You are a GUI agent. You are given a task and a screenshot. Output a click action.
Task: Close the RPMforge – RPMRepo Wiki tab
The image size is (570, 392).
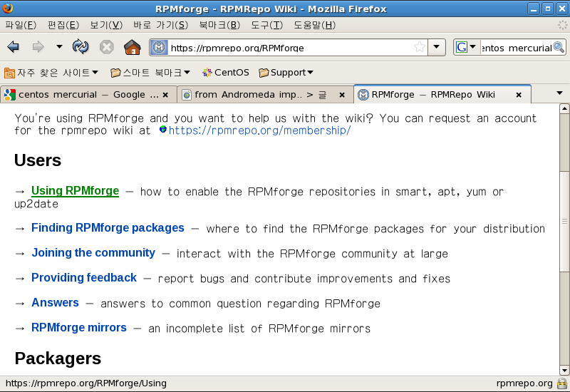pos(519,95)
